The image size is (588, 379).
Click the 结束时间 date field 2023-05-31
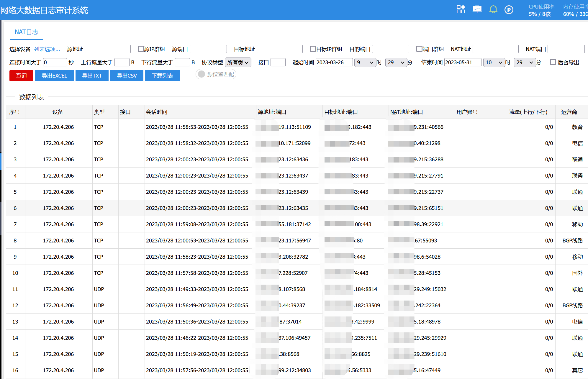point(463,62)
